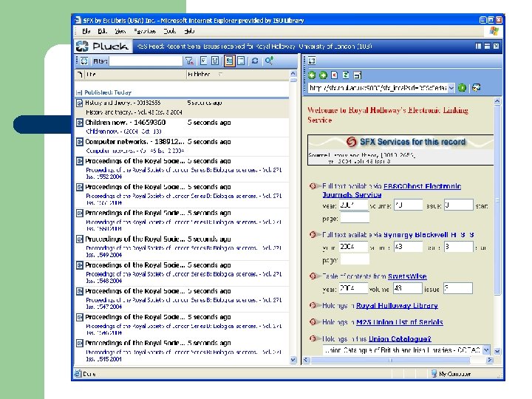The height and width of the screenshot is (399, 532).
Task: Click the Title column header
Action: click(135, 74)
